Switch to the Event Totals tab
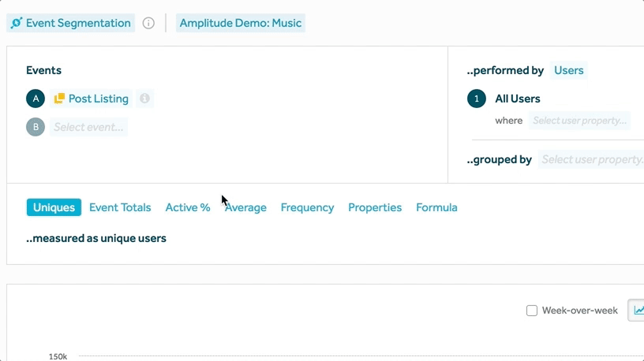This screenshot has width=644, height=361. click(x=120, y=207)
